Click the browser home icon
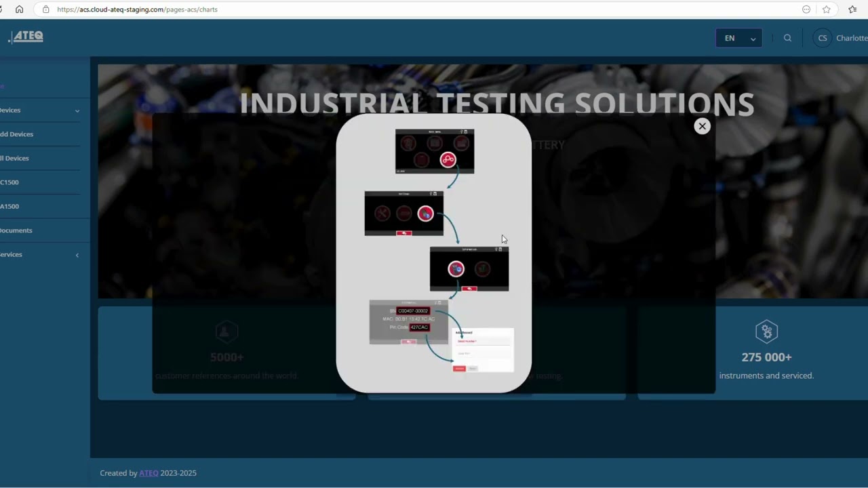This screenshot has width=868, height=488. click(x=19, y=9)
